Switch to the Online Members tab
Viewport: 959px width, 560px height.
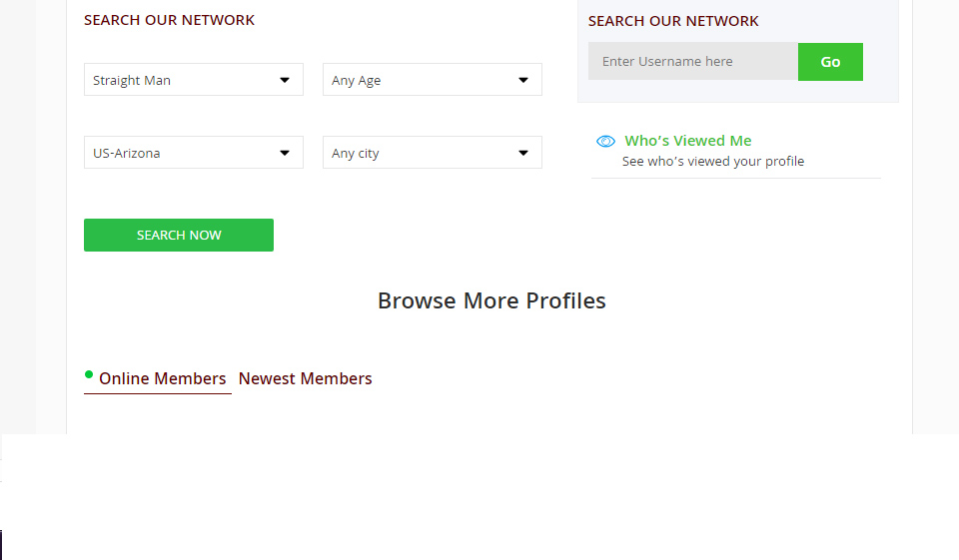tap(162, 378)
